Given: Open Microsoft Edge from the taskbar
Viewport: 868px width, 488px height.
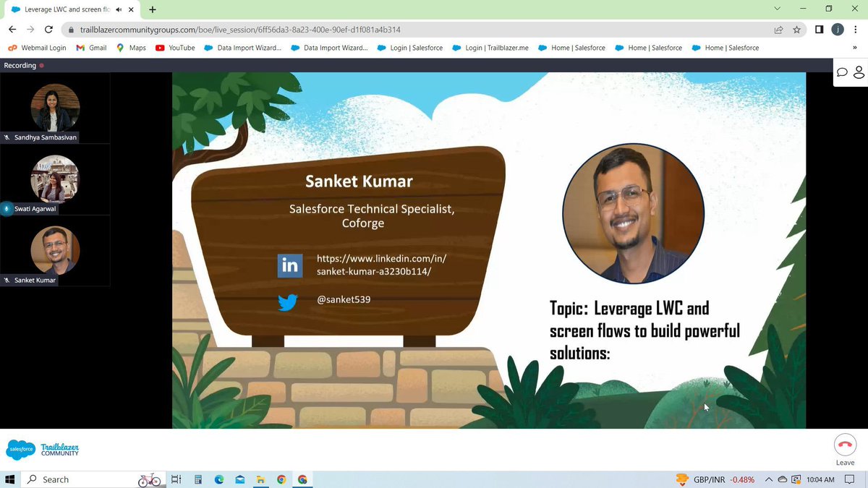Looking at the screenshot, I should 218,479.
